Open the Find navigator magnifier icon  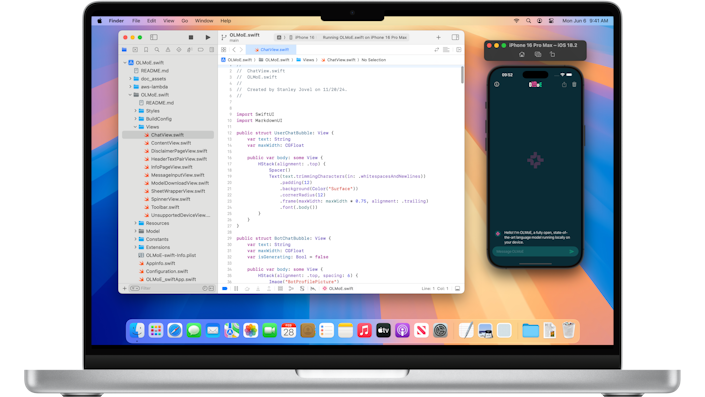tap(157, 50)
